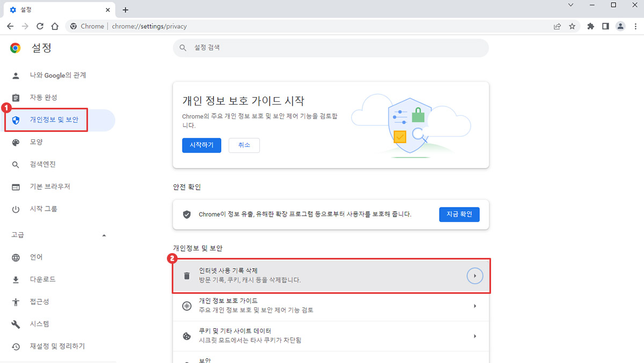Click the 시작하기 button
Viewport: 644px width, 363px height.
click(x=201, y=145)
